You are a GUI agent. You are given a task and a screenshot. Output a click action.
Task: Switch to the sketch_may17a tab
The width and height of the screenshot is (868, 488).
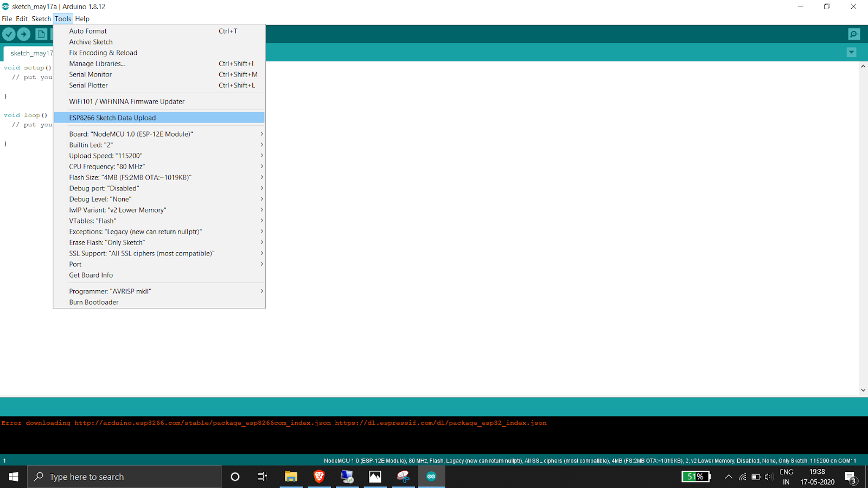pos(29,53)
